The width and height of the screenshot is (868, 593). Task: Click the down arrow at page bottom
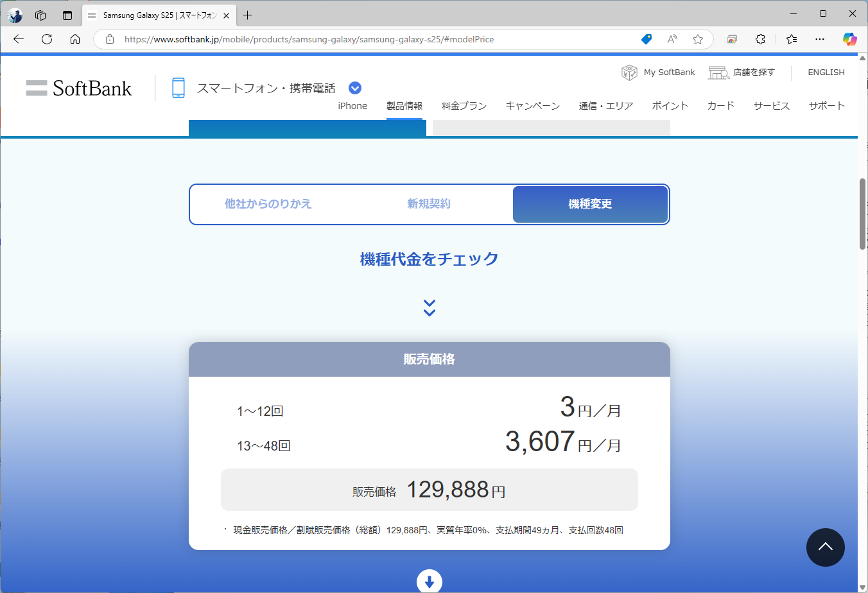tap(429, 581)
